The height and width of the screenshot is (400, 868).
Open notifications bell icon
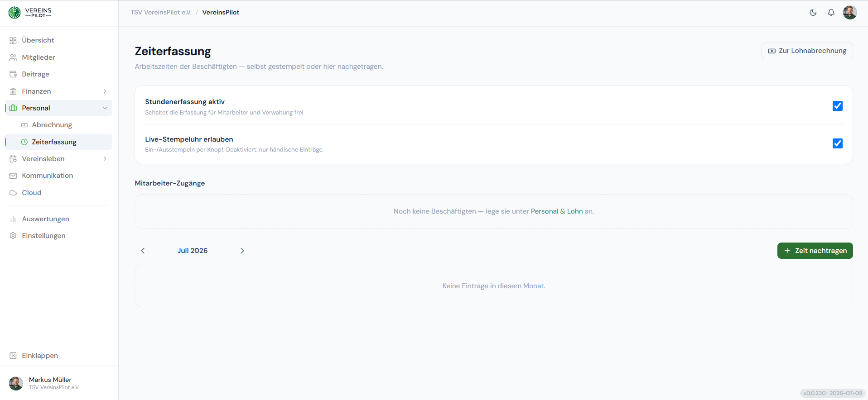(831, 13)
